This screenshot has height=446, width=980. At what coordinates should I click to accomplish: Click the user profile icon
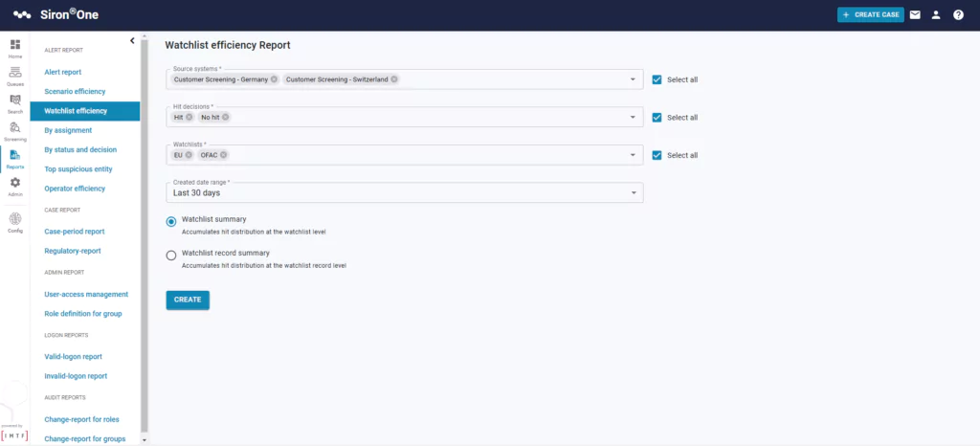tap(936, 15)
